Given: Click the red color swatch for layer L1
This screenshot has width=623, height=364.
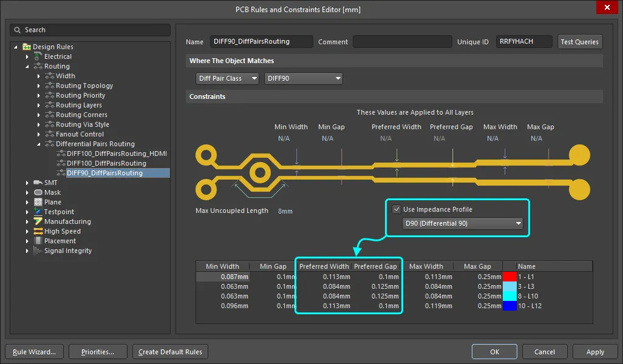Looking at the screenshot, I should [x=509, y=277].
